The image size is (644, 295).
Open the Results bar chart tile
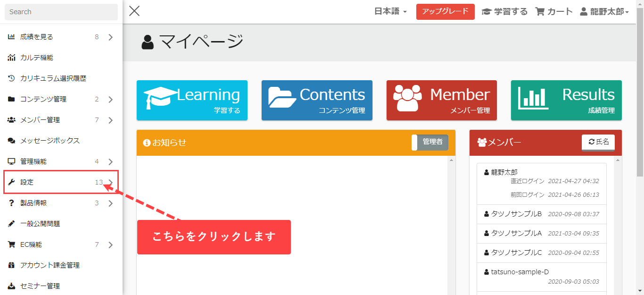point(566,100)
